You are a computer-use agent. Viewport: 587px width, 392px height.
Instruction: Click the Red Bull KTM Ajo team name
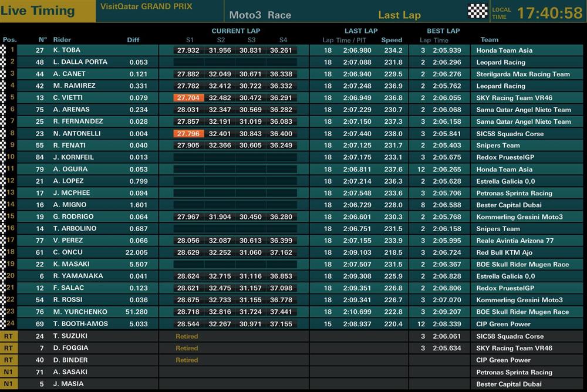click(504, 253)
